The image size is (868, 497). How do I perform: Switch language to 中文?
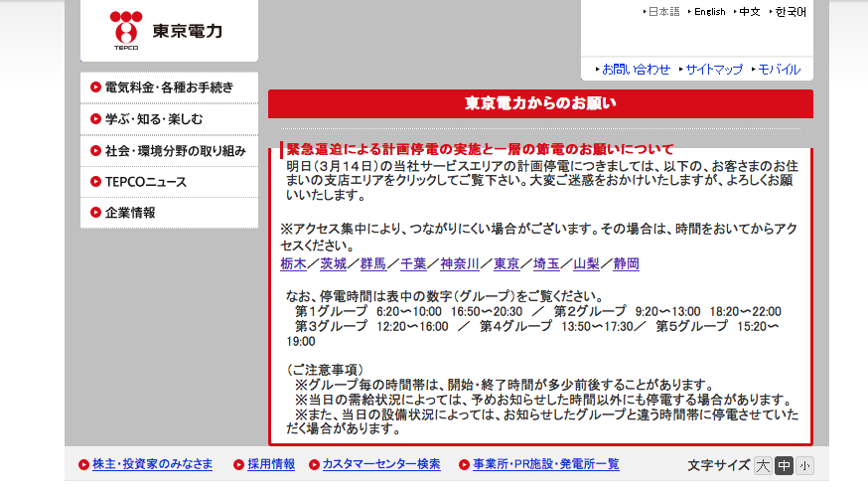click(749, 12)
